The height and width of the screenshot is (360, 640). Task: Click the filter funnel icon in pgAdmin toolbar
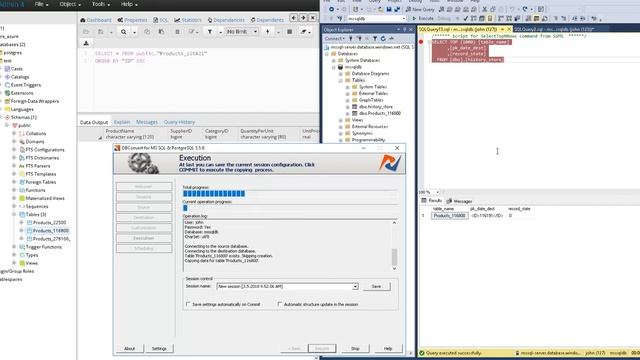[x=210, y=32]
